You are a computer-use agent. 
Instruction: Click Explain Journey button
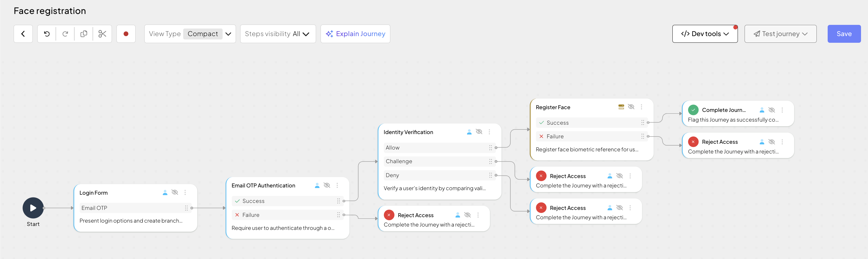pyautogui.click(x=355, y=34)
